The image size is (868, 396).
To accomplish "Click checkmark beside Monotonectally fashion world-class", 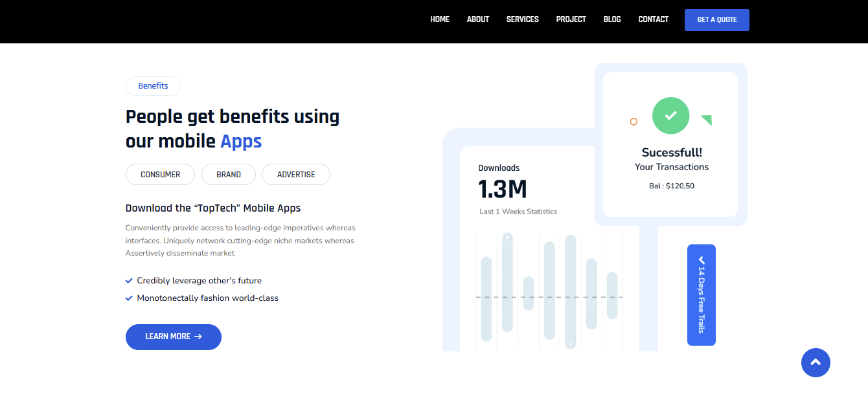I will 129,298.
